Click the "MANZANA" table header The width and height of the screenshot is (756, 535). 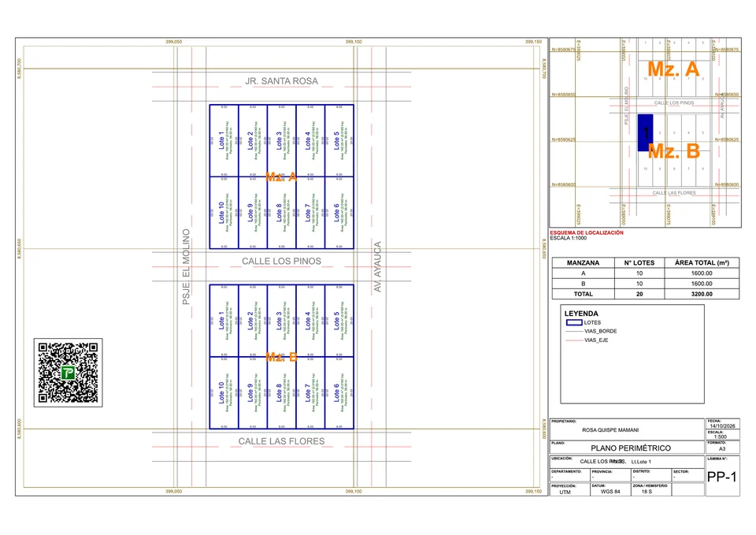point(583,263)
